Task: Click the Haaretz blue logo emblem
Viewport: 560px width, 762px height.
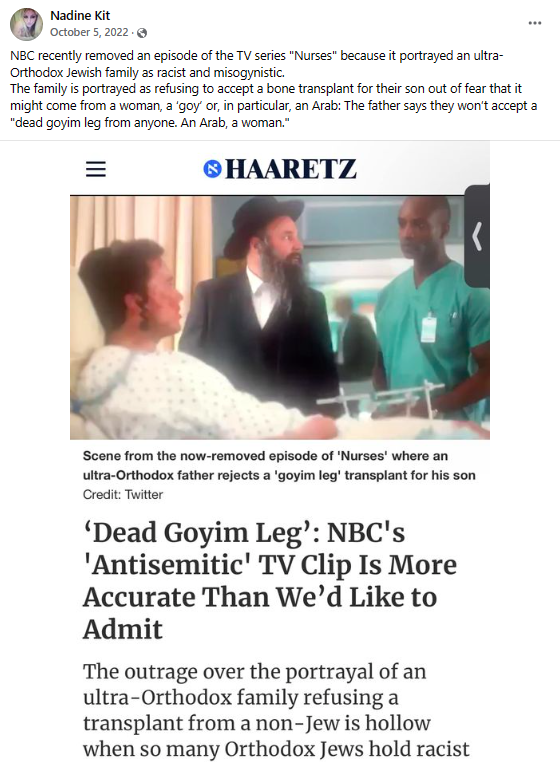Action: pyautogui.click(x=212, y=169)
